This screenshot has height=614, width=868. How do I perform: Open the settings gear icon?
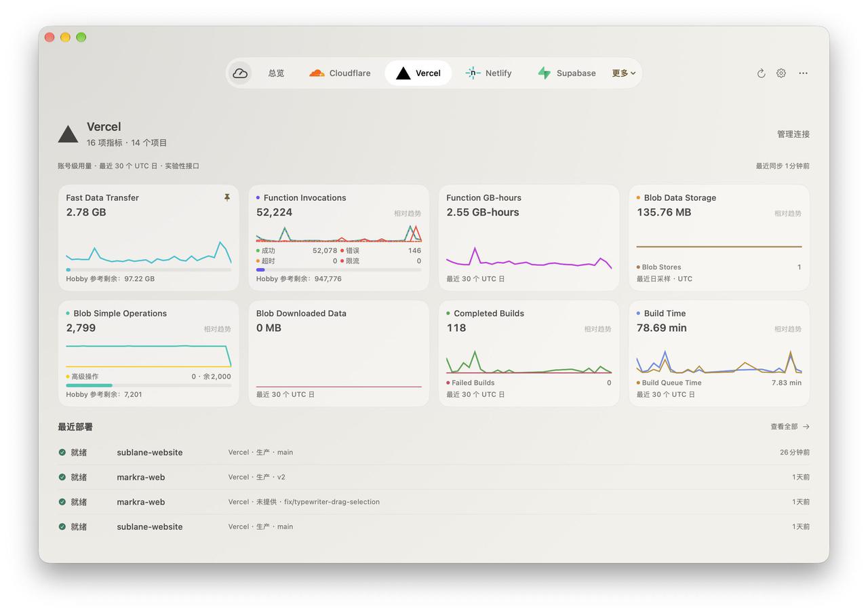tap(781, 73)
